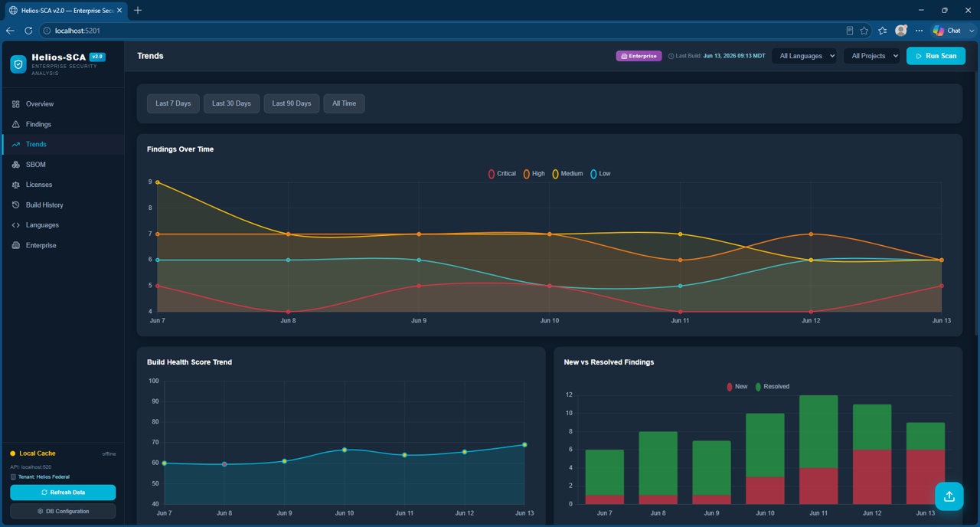
Task: Toggle High series in findings legend
Action: (534, 174)
